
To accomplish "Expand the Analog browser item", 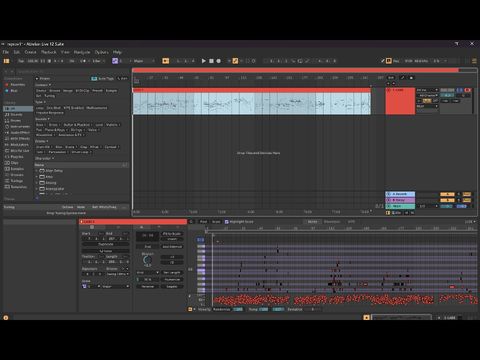I will (x=37, y=183).
